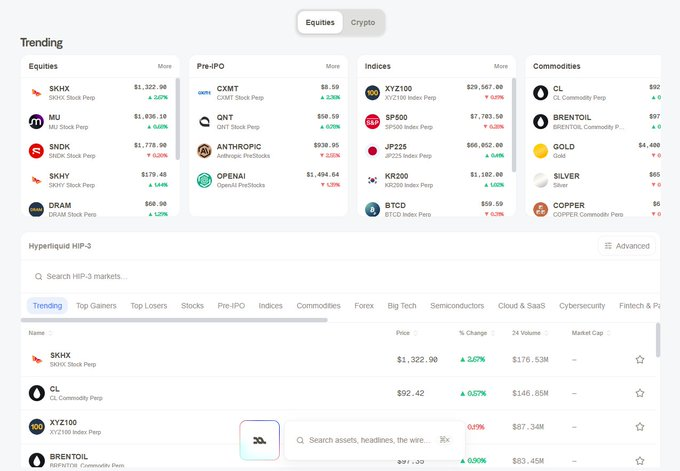
Task: Click the MU purple logo icon
Action: pos(36,122)
